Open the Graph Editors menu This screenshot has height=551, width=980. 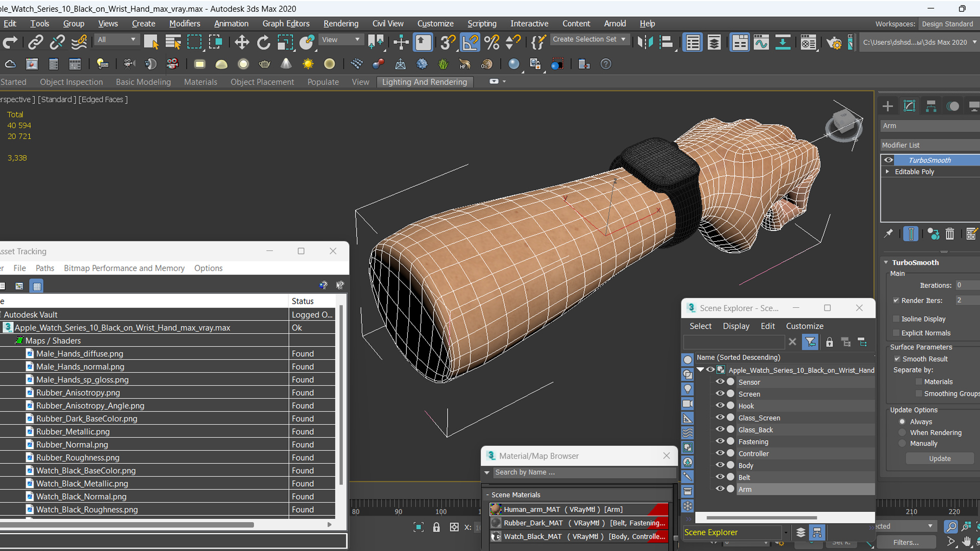tap(286, 23)
